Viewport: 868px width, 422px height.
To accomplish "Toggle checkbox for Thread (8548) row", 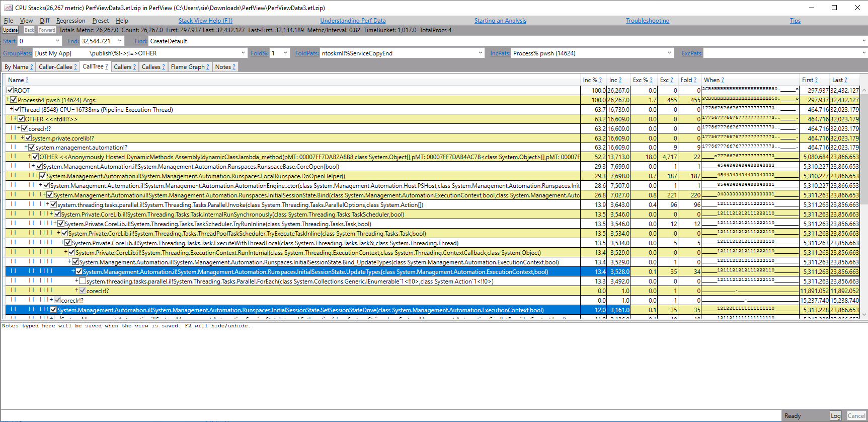I will [18, 109].
